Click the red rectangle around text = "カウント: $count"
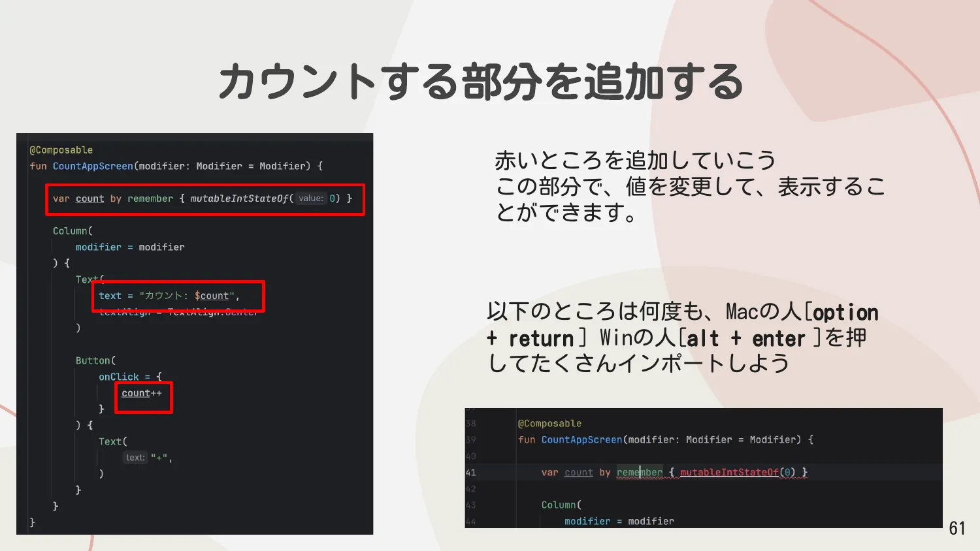 (178, 296)
